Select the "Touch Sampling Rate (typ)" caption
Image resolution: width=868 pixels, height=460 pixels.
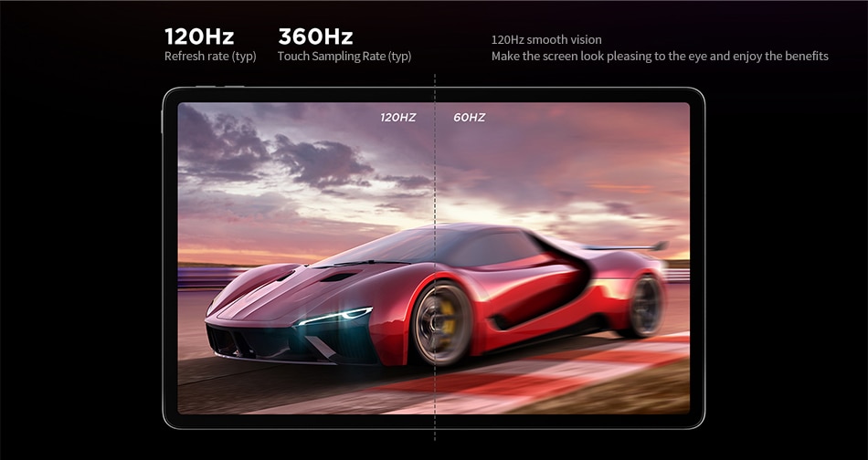click(344, 57)
